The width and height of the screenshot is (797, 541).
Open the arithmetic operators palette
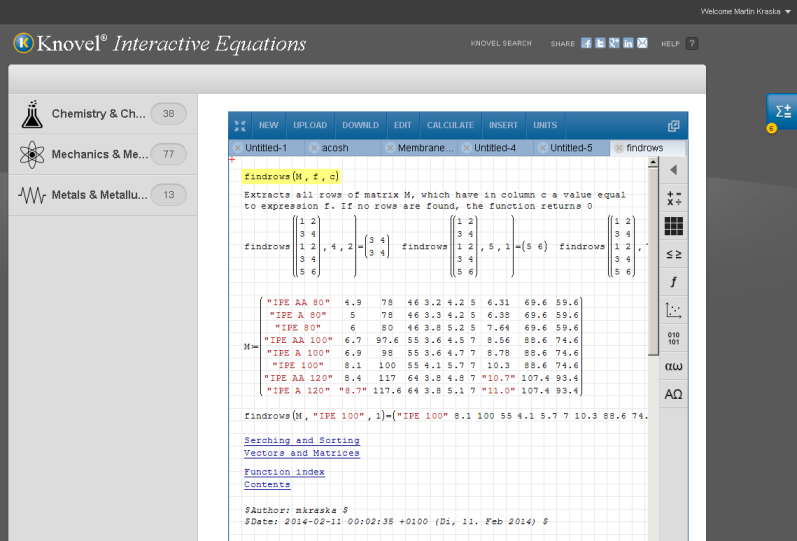pyautogui.click(x=673, y=198)
